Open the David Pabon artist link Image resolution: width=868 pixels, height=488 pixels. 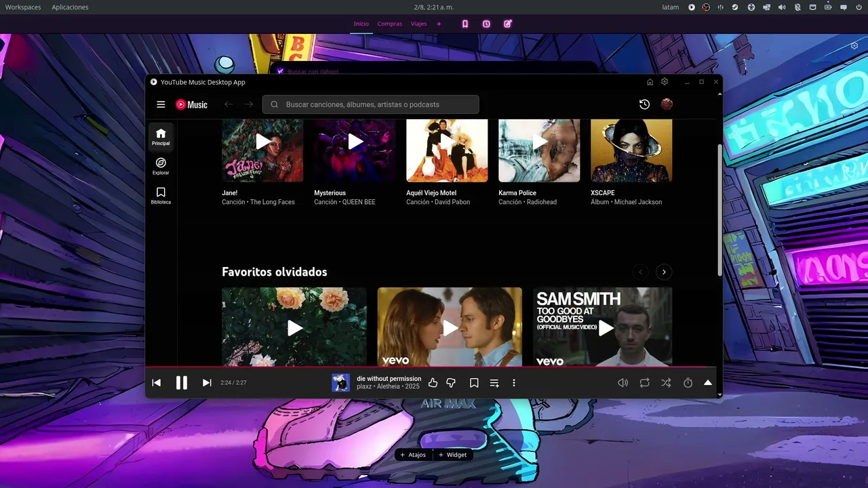452,202
